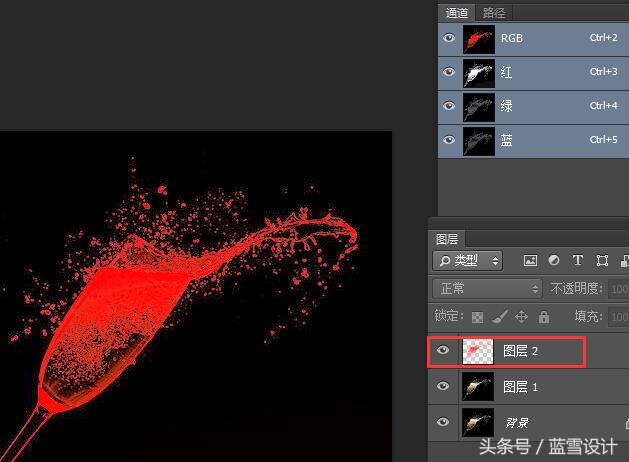Select the 蓝 channel name
Screen dimensions: 629x462
(506, 140)
